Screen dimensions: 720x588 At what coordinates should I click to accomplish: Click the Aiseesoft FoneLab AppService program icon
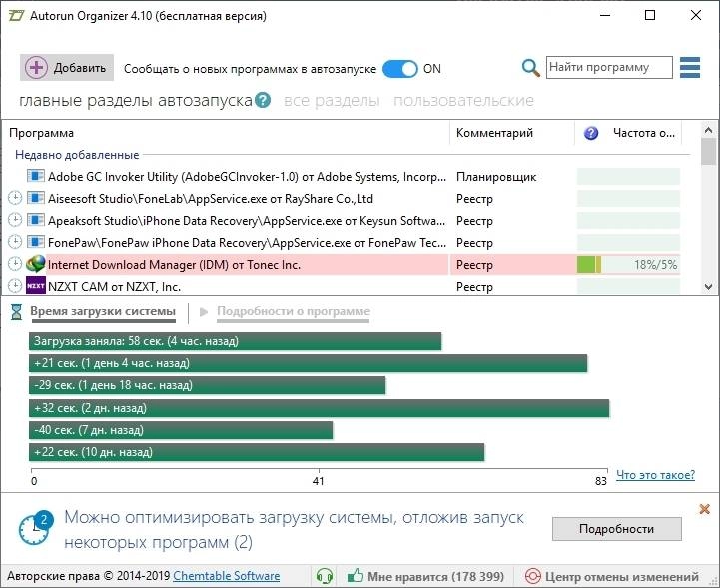pyautogui.click(x=35, y=198)
